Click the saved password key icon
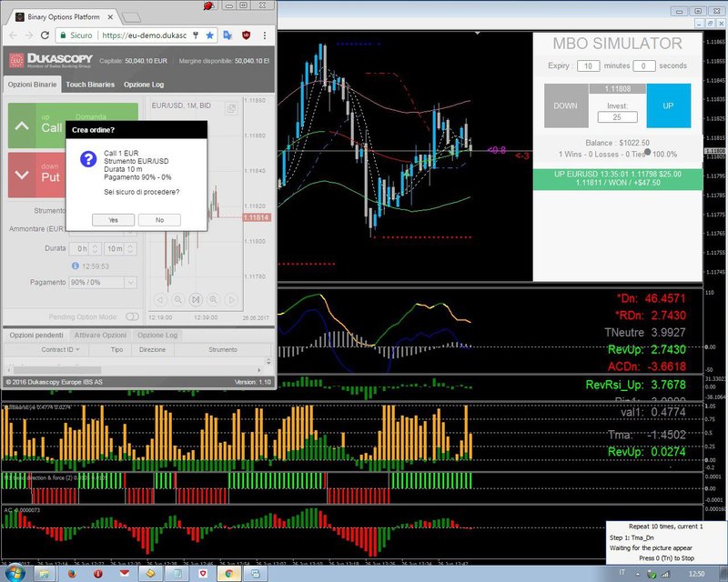The height and width of the screenshot is (582, 728). (196, 35)
